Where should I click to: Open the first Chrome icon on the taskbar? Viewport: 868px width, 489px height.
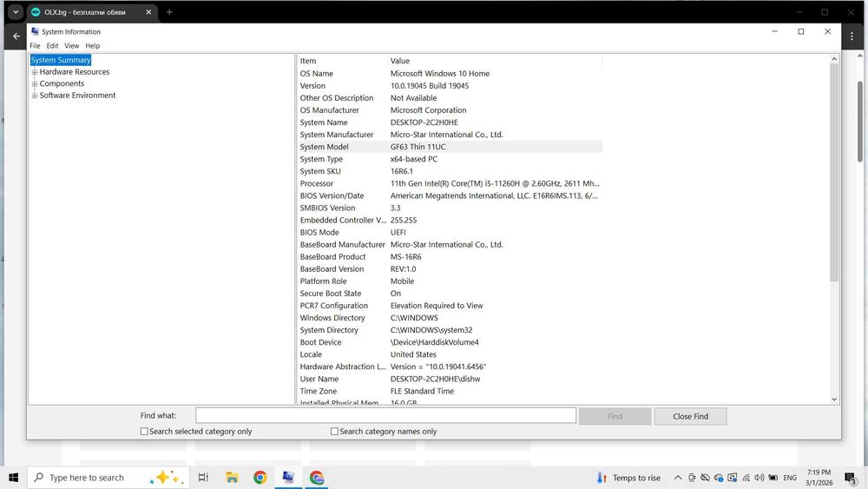click(260, 478)
